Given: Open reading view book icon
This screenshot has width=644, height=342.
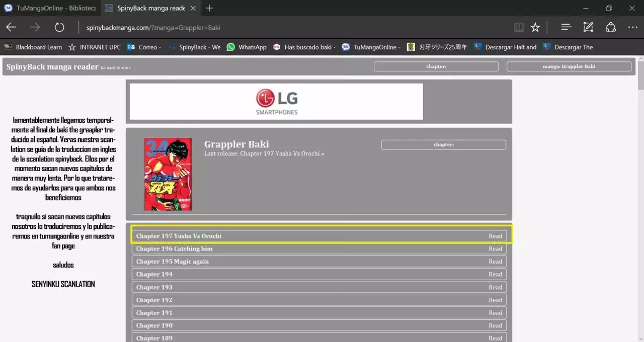Looking at the screenshot, I should tap(519, 27).
